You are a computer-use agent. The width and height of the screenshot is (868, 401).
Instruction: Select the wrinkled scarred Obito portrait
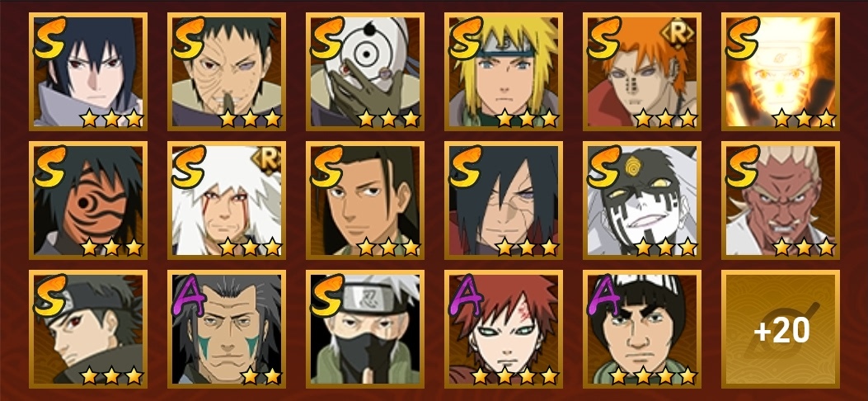click(227, 72)
